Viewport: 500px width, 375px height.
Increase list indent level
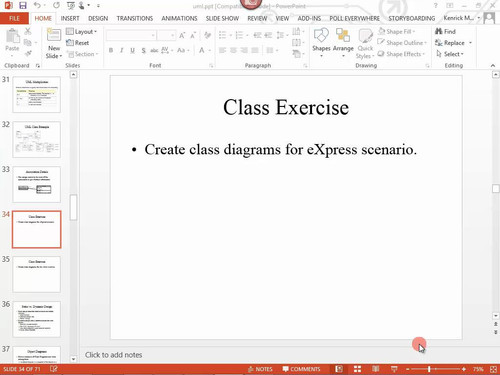(x=268, y=35)
